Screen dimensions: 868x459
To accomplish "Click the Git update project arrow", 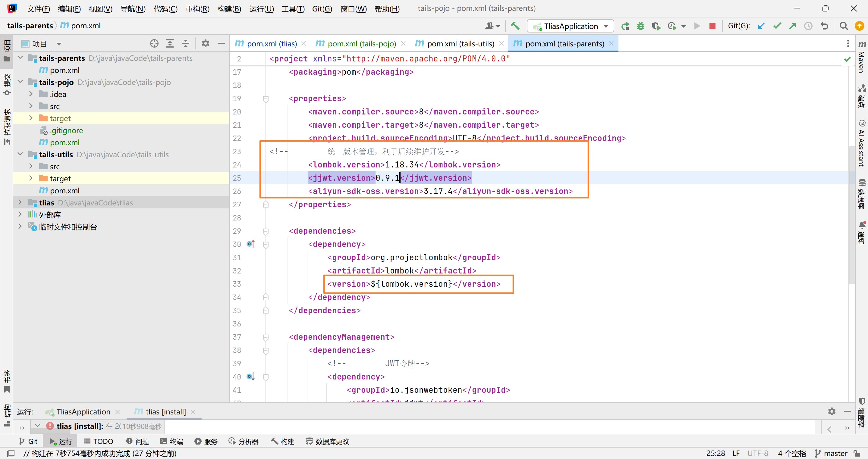I will click(761, 26).
